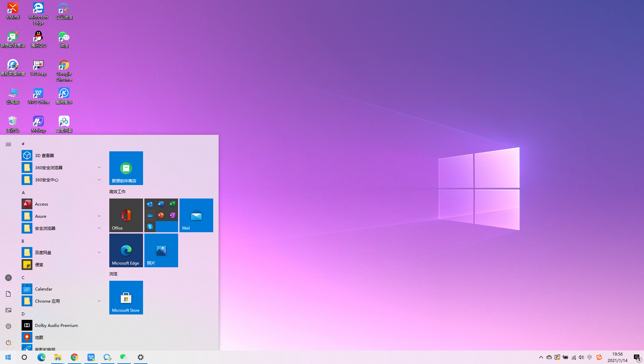This screenshot has width=644, height=364.
Task: Launch Dolby Audio Premium
Action: (62, 325)
